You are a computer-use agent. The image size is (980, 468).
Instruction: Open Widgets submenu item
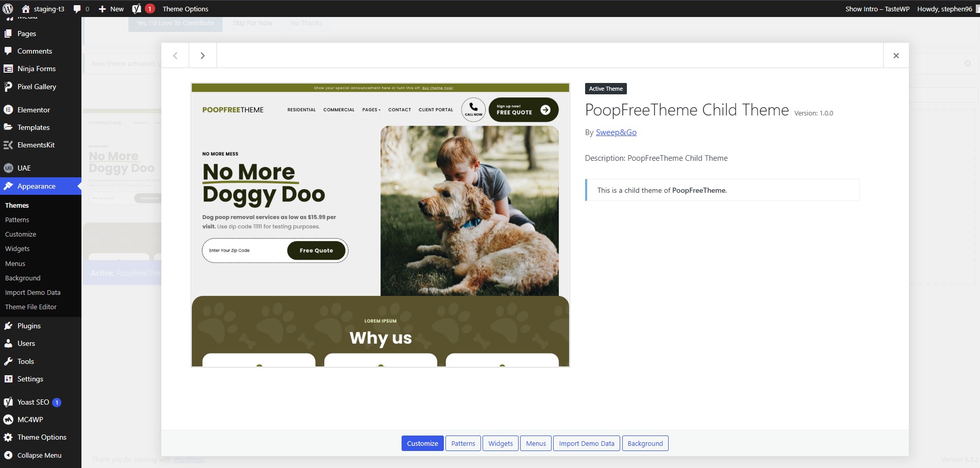point(18,248)
